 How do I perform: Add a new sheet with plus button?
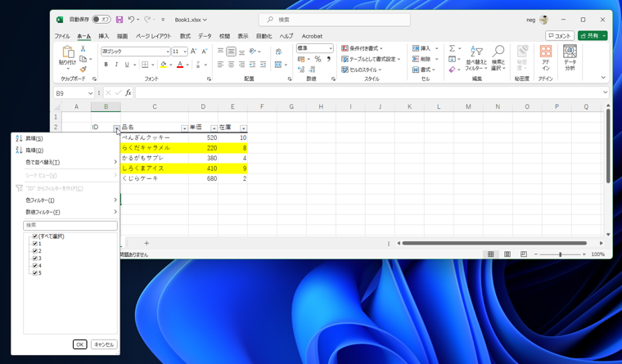pos(146,243)
